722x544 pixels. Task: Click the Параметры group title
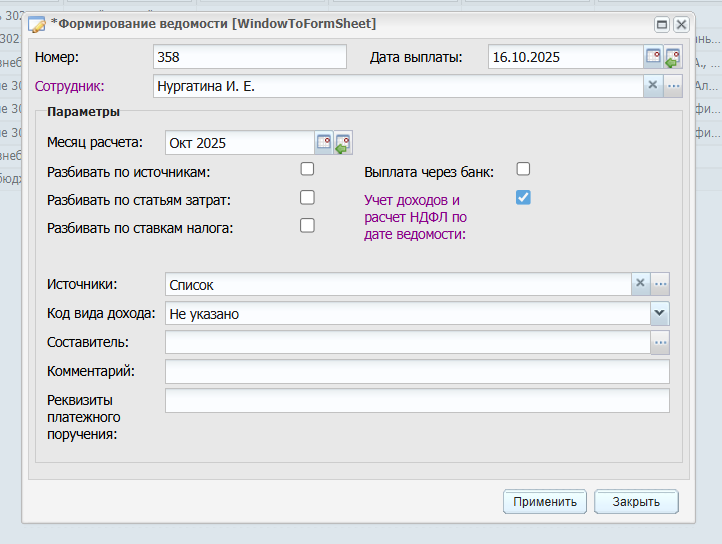pos(83,111)
